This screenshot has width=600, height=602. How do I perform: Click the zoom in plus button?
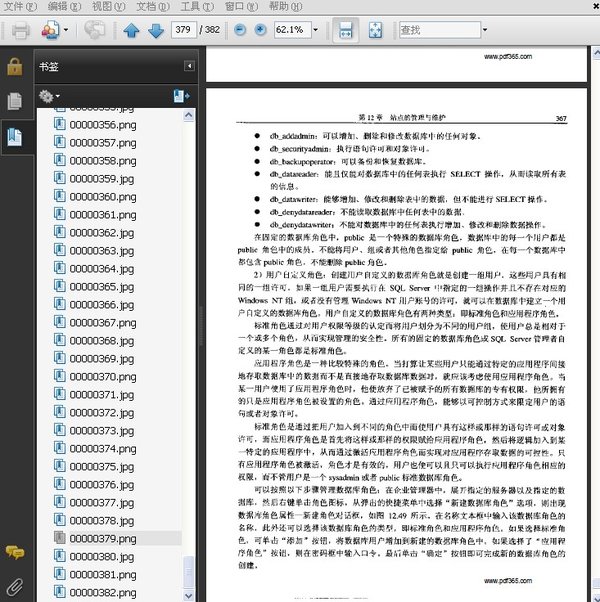(260, 30)
